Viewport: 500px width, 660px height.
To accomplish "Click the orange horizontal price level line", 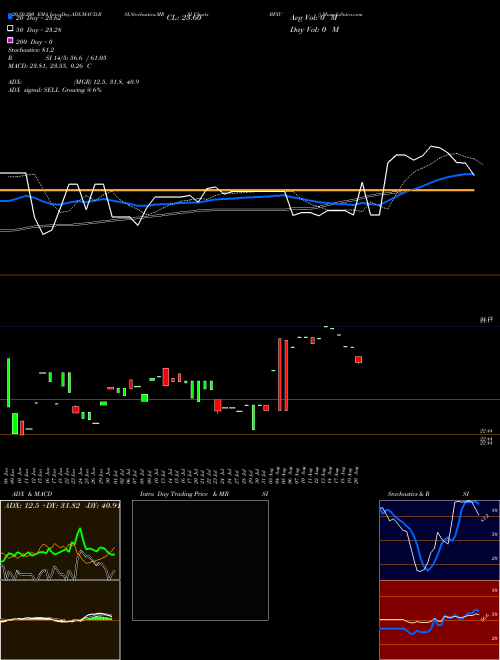I will point(237,190).
